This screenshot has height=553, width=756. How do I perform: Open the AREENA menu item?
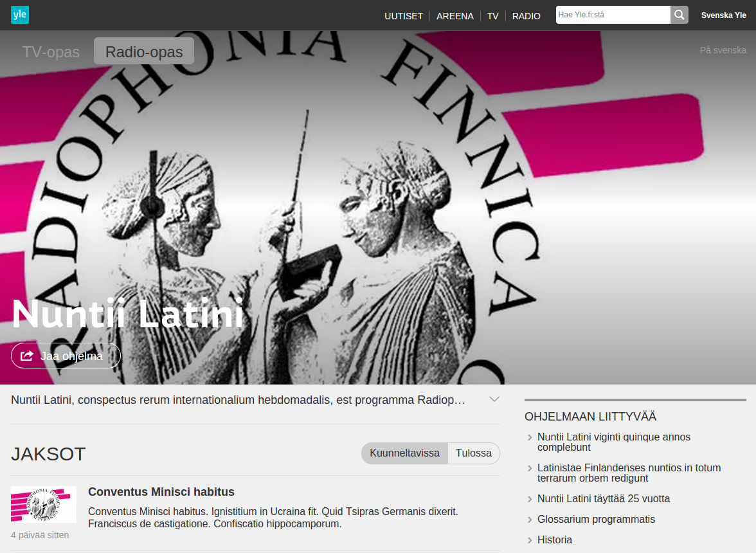[455, 16]
